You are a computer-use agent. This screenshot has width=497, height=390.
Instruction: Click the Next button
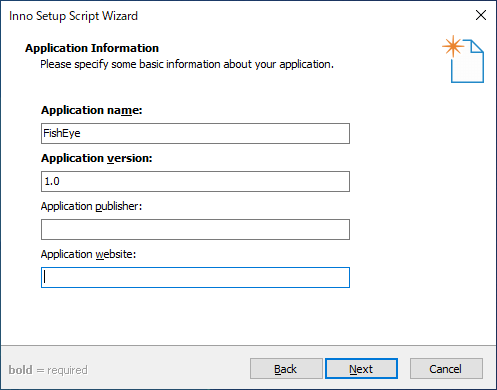pos(361,369)
